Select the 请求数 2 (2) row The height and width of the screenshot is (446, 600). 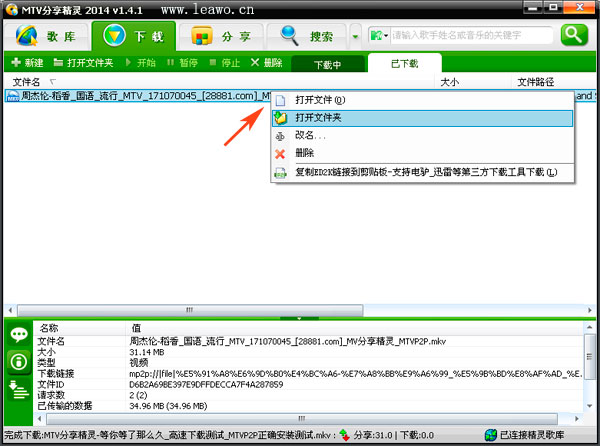tap(309, 395)
